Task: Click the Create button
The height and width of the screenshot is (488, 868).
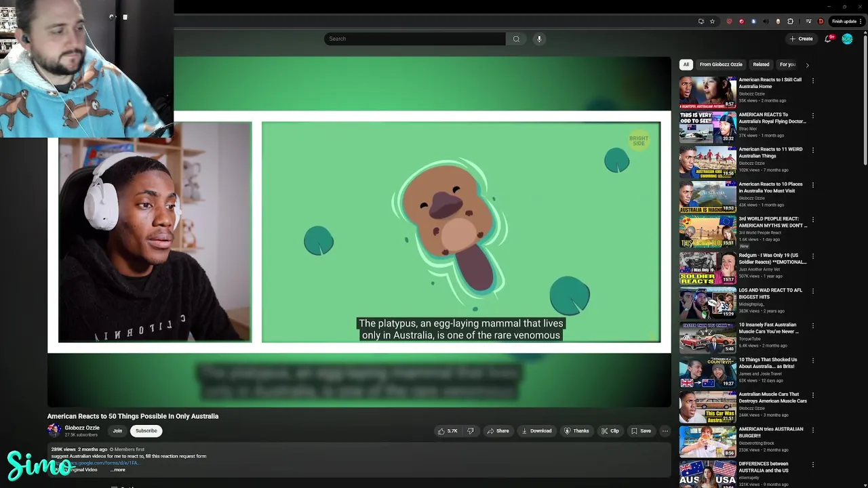Action: (801, 39)
